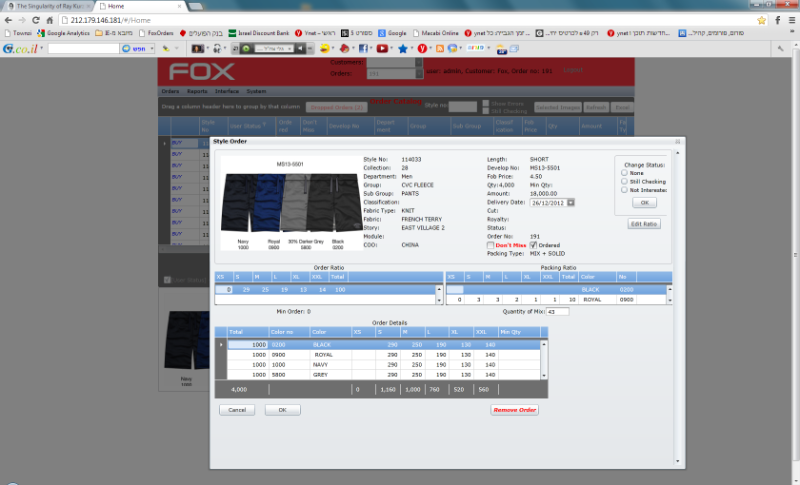This screenshot has height=485, width=800.
Task: Click the smiley emoticon toolbar icon
Action: click(324, 48)
